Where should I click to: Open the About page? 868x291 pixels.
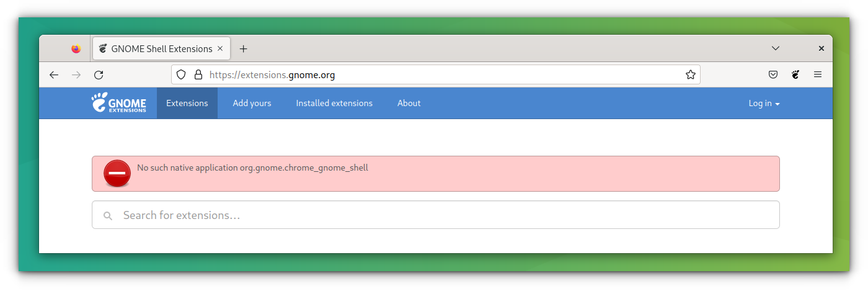(x=409, y=103)
